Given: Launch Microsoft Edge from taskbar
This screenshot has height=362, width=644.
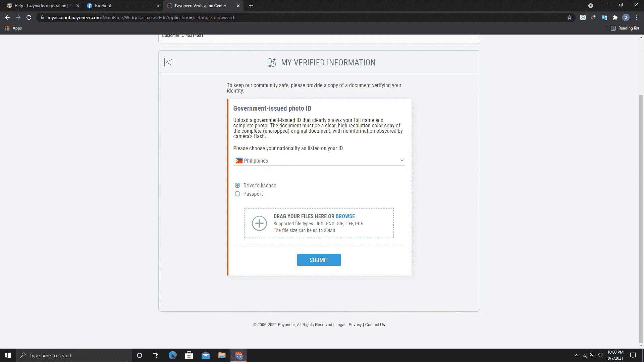Looking at the screenshot, I should [173, 355].
